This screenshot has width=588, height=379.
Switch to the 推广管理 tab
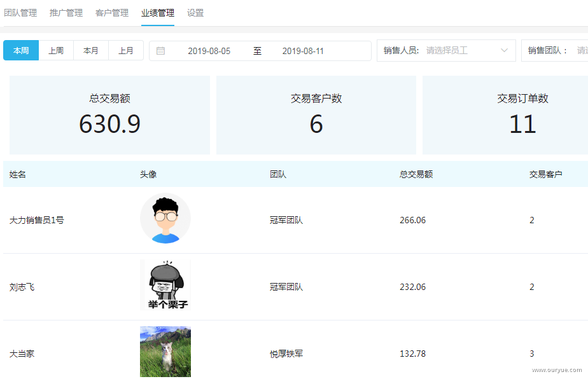point(66,13)
